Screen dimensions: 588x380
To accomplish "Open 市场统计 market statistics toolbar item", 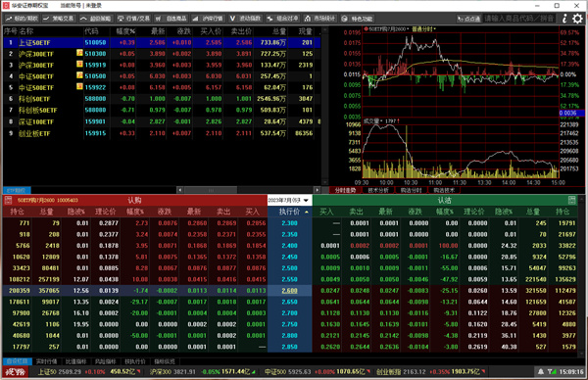I will [320, 19].
